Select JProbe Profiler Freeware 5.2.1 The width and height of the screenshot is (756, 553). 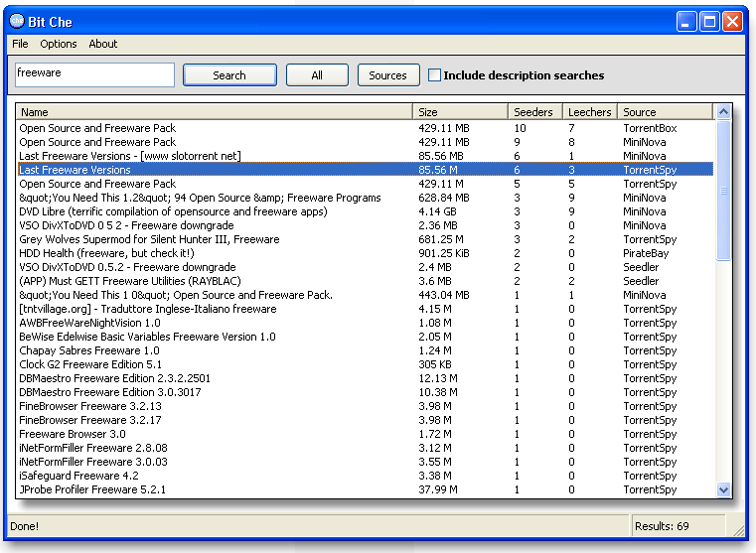coord(365,489)
